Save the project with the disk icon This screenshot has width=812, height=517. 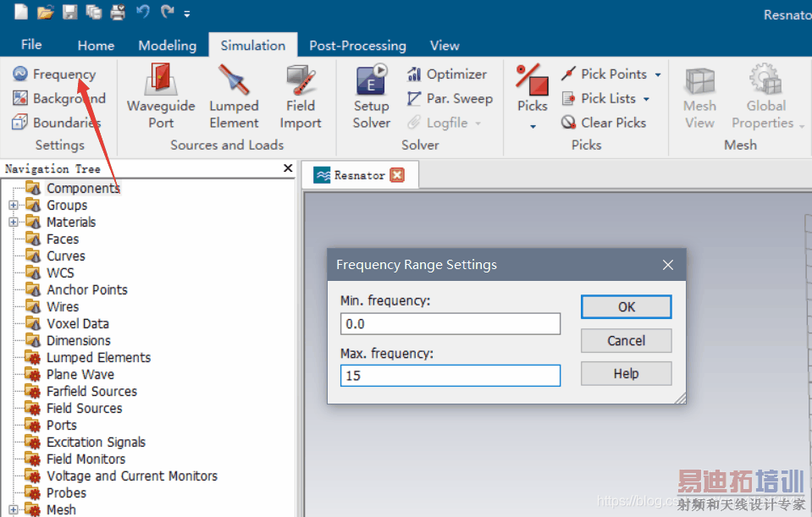70,12
